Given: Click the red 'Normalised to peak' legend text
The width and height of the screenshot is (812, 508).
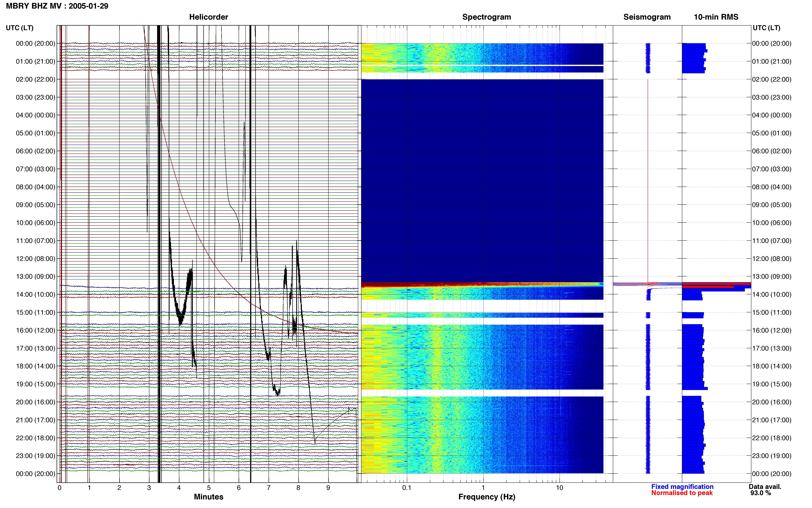Looking at the screenshot, I should 682,493.
